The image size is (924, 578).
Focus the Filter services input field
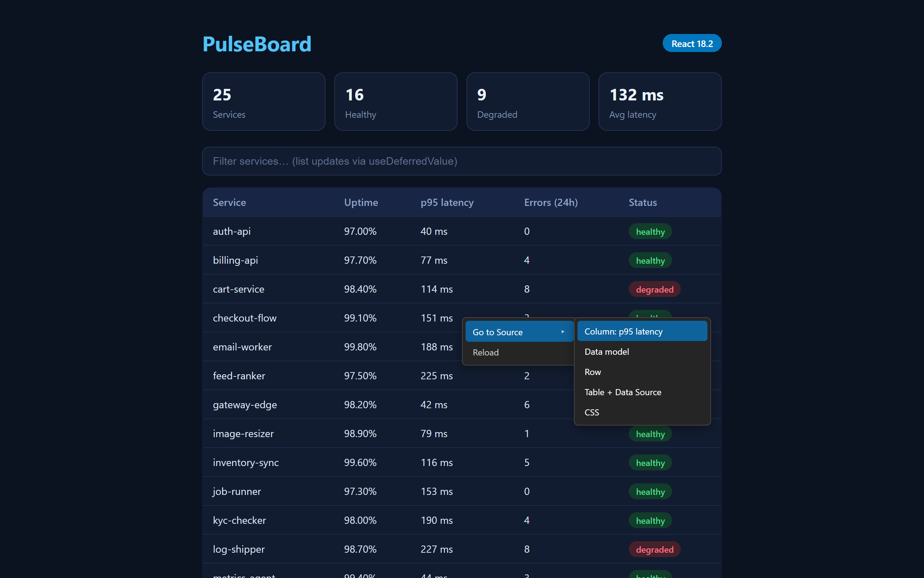click(462, 161)
